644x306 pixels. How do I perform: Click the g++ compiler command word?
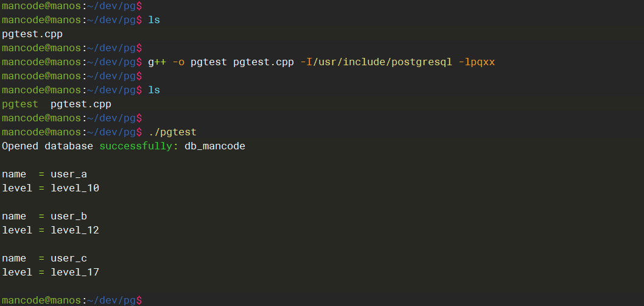point(156,62)
